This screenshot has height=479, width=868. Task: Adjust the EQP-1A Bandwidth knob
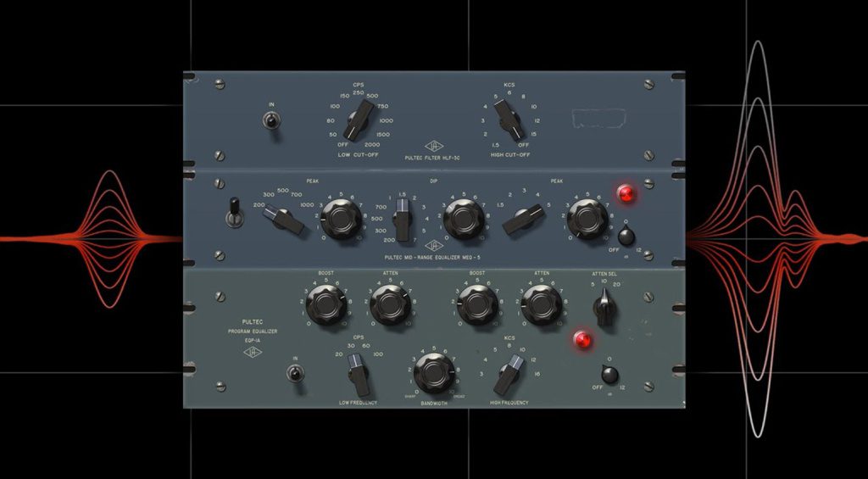(433, 373)
